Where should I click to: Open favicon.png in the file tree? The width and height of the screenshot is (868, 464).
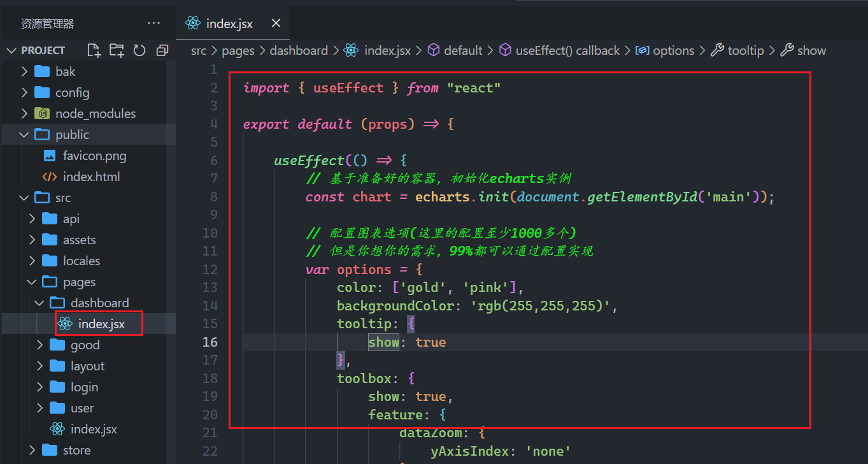click(x=95, y=156)
